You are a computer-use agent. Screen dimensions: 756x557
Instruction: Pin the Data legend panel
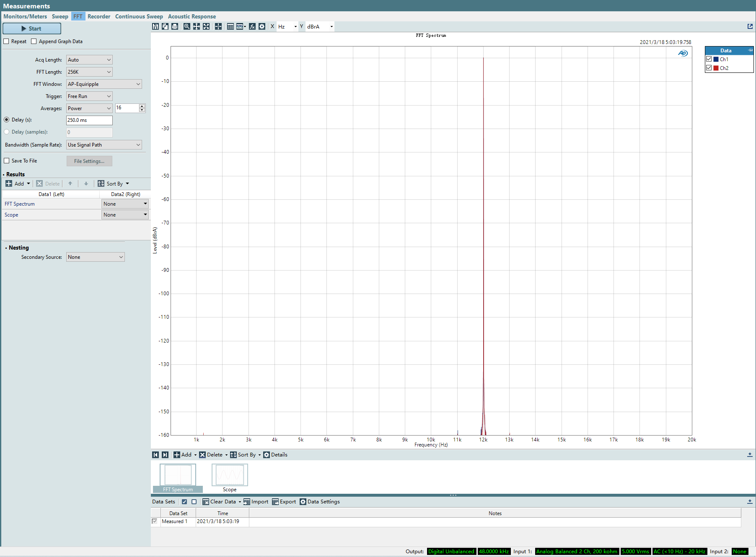click(x=750, y=50)
